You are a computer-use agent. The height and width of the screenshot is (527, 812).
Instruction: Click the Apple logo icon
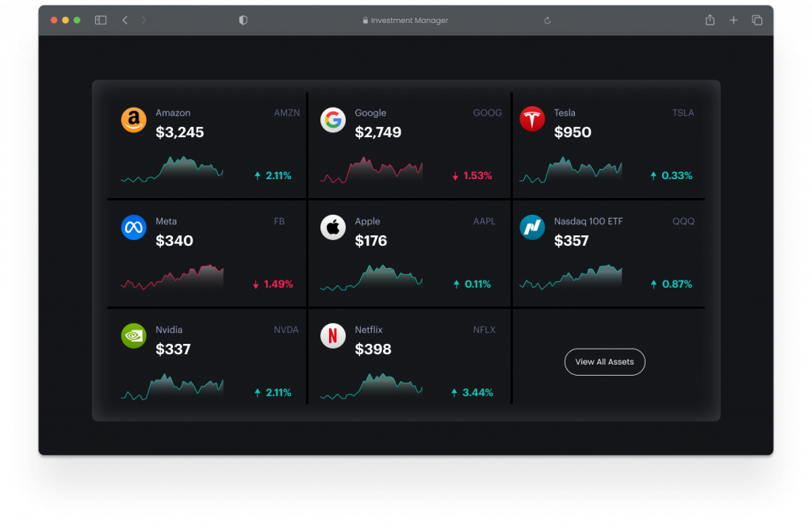(333, 227)
